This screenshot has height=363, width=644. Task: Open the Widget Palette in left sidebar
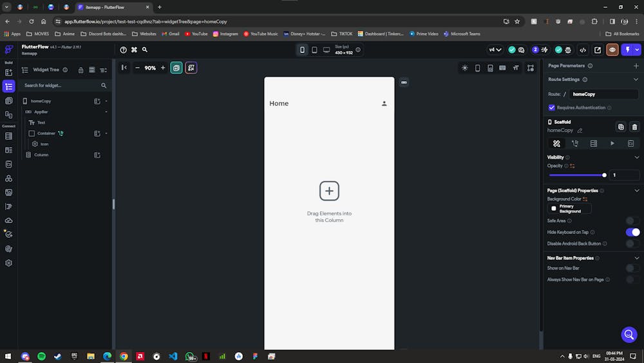(x=8, y=72)
